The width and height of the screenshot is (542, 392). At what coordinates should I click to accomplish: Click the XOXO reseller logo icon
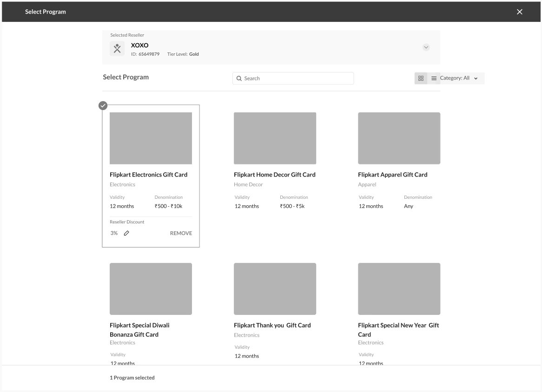coord(117,48)
